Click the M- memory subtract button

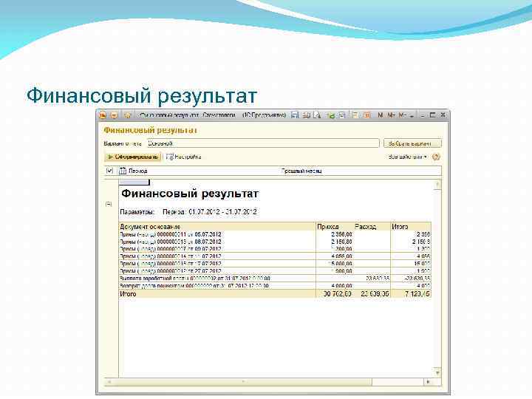[x=402, y=115]
